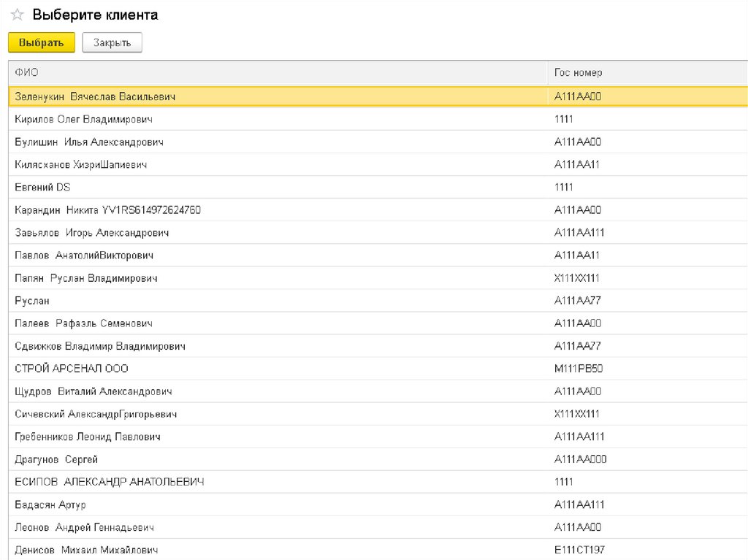This screenshot has height=560, width=748.
Task: Select Завьялов Игорь Александрович
Action: [92, 233]
